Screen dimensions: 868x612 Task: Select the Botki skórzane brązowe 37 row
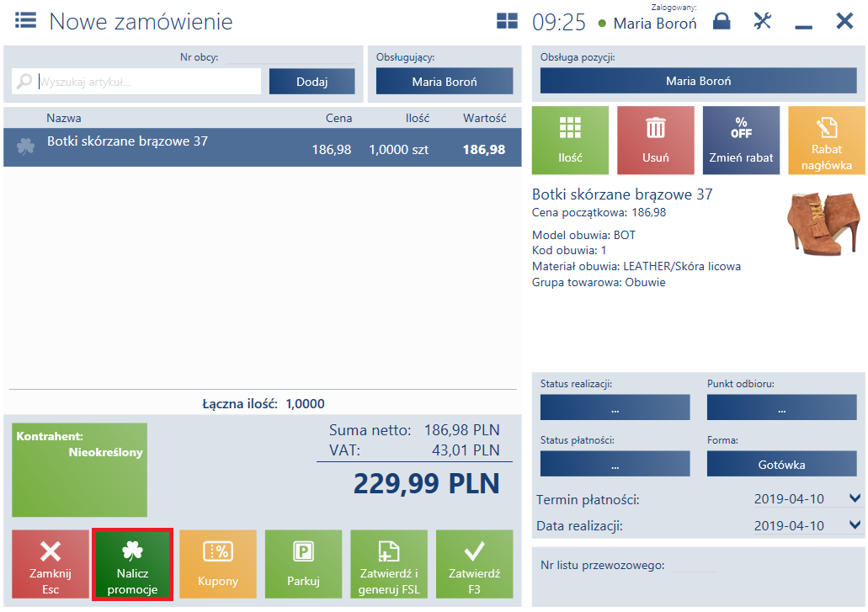click(263, 147)
